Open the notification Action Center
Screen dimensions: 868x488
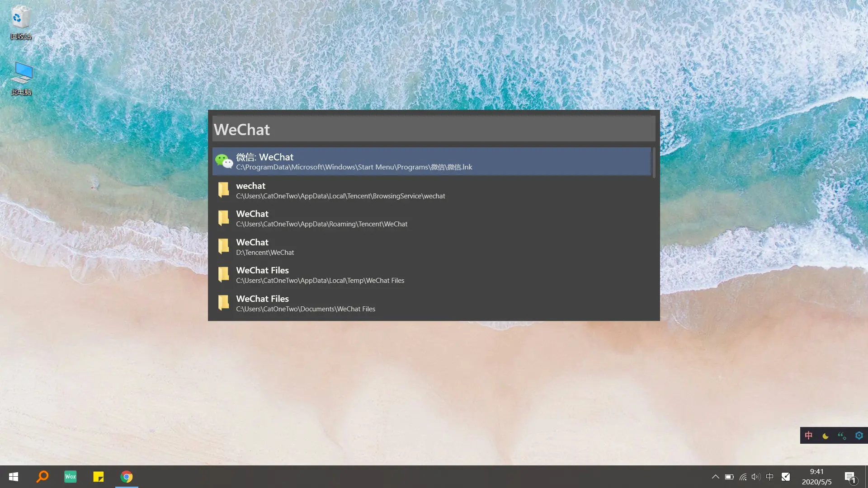click(850, 477)
